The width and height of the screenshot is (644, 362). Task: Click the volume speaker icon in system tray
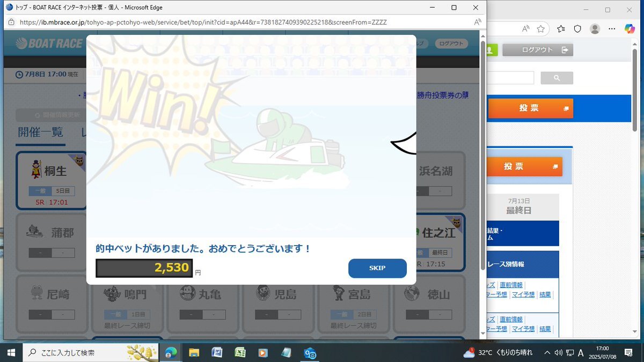pyautogui.click(x=558, y=352)
